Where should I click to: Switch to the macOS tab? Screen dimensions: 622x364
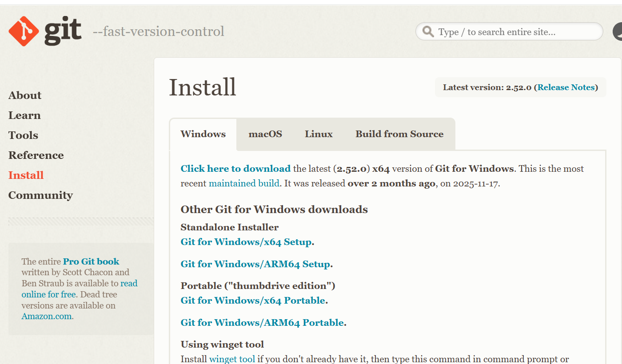coord(265,134)
